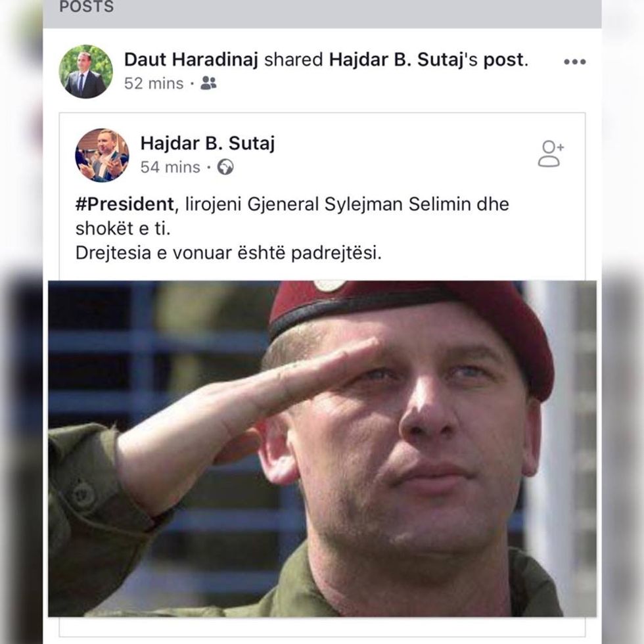Viewport: 644px width, 644px height.
Task: Open the '54 mins' timestamp
Action: [x=170, y=168]
